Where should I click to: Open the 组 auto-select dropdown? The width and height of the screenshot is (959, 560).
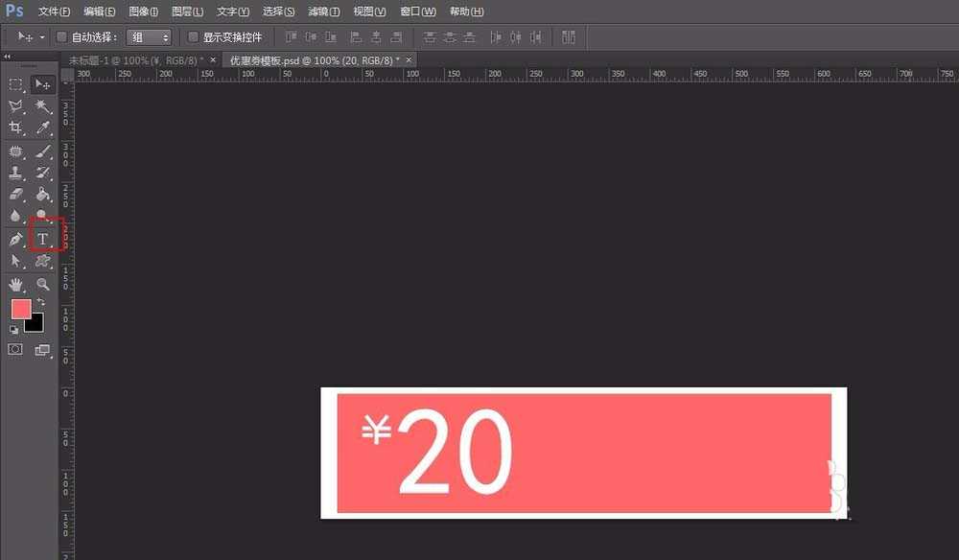pyautogui.click(x=151, y=37)
